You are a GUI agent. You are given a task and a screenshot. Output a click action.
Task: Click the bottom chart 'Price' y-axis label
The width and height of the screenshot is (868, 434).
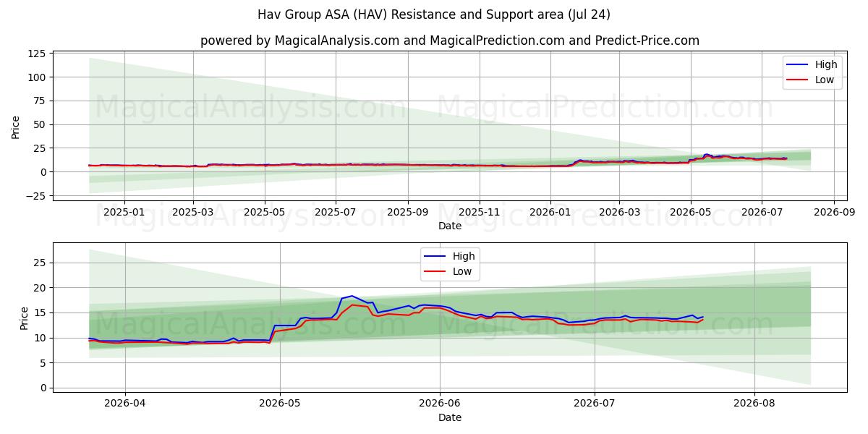pyautogui.click(x=24, y=318)
